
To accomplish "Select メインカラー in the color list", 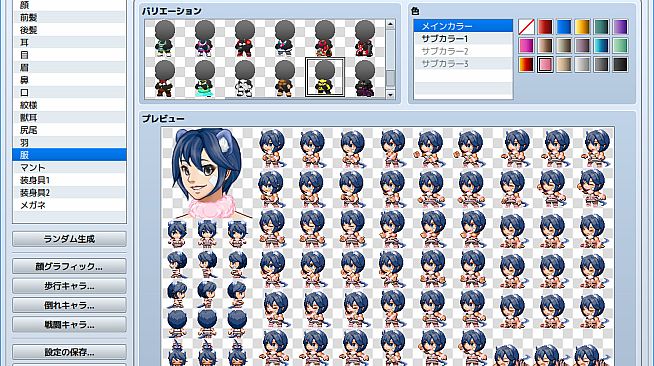I will coord(463,26).
